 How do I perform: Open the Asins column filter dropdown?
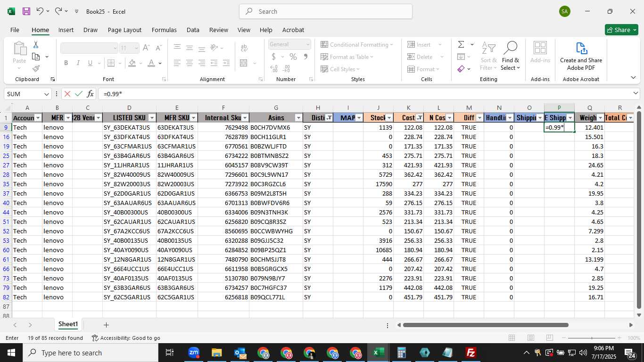coord(298,118)
